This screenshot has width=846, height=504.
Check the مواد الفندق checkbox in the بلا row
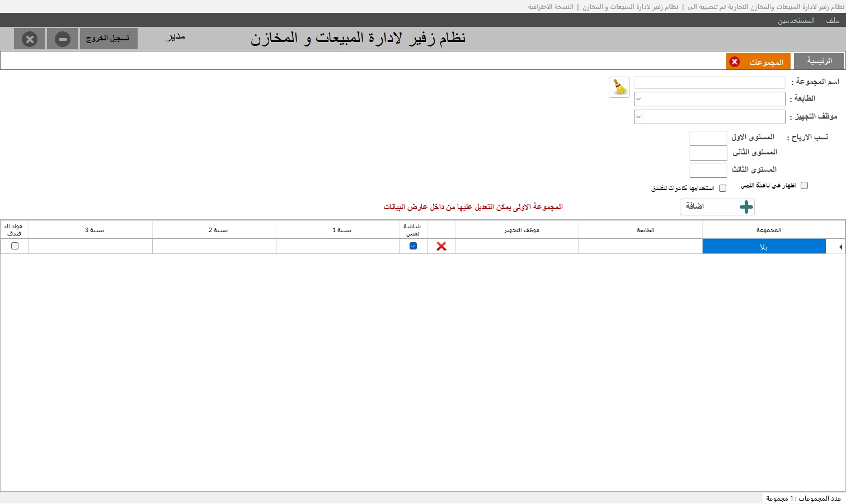click(x=15, y=246)
